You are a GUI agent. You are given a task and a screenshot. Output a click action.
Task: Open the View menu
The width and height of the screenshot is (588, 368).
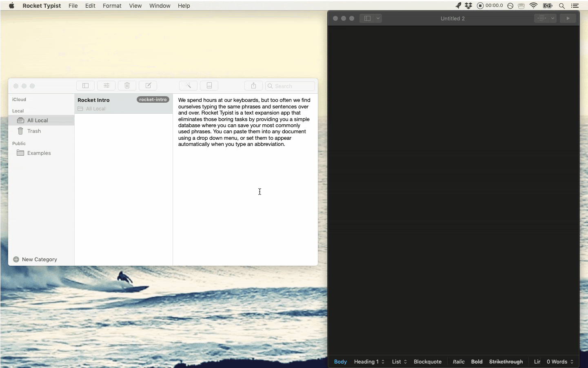pyautogui.click(x=135, y=6)
